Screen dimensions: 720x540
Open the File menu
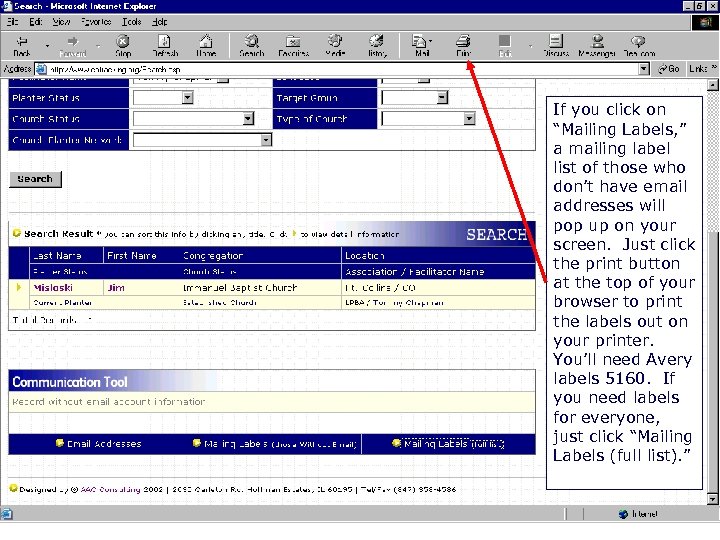point(12,22)
